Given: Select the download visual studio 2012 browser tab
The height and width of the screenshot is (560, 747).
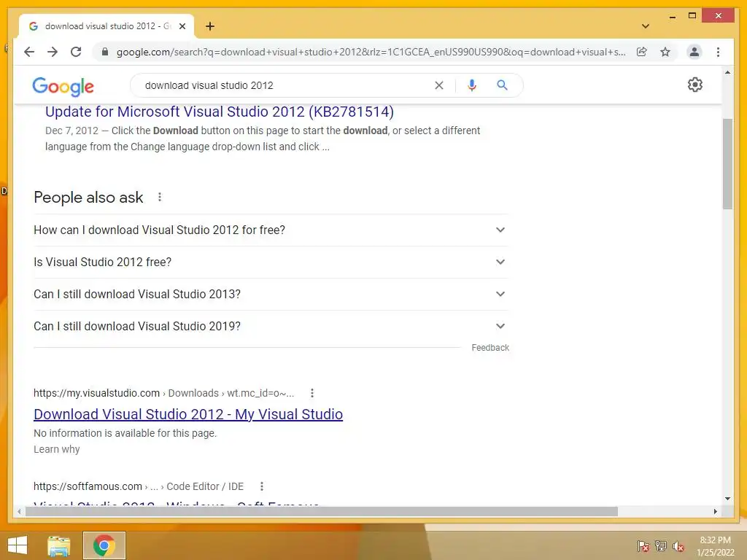Looking at the screenshot, I should click(107, 26).
